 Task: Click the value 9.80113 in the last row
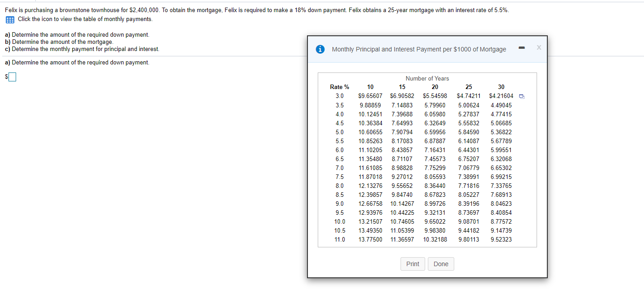[469, 239]
